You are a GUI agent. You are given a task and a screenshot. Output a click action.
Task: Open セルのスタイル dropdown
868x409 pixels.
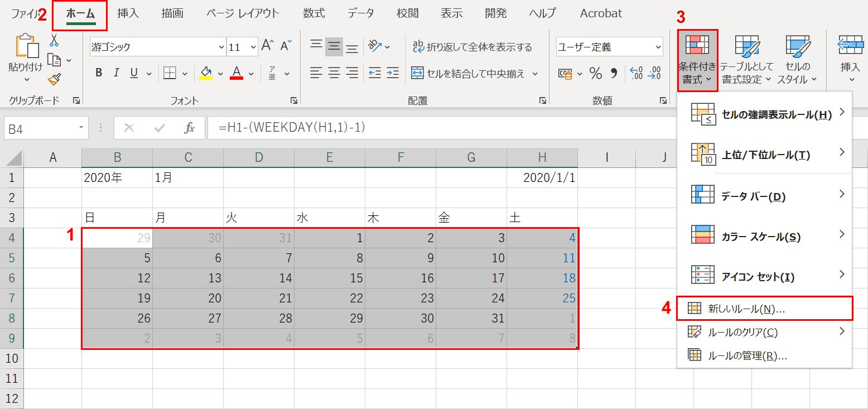coord(797,60)
